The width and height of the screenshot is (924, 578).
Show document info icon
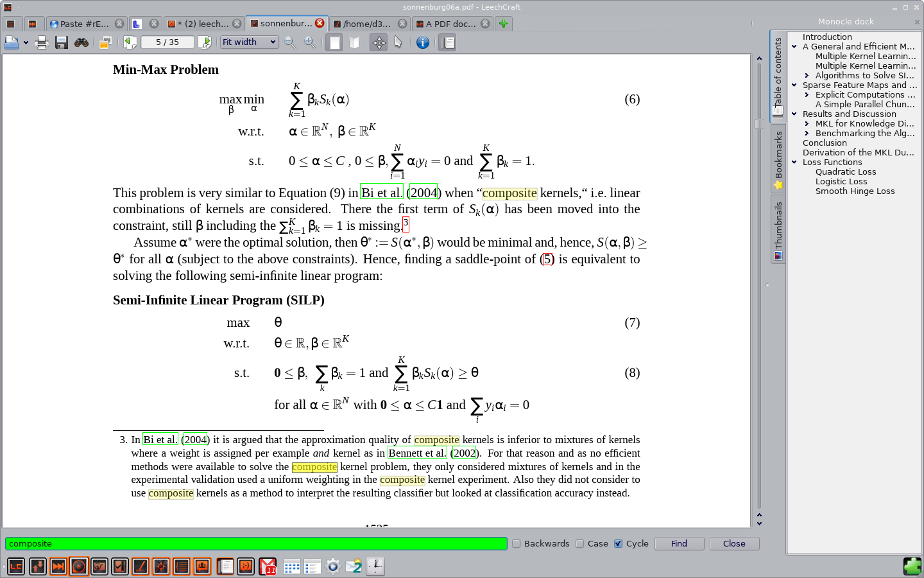pos(422,42)
